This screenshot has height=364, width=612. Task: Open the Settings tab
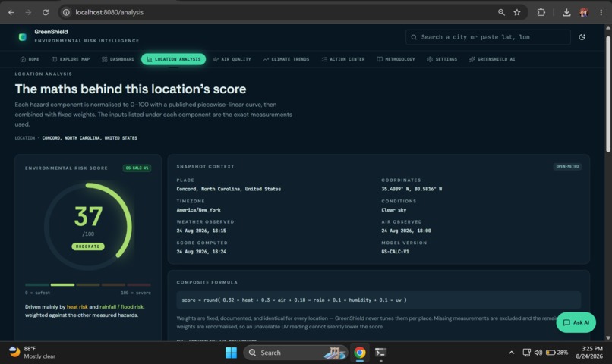pos(442,59)
